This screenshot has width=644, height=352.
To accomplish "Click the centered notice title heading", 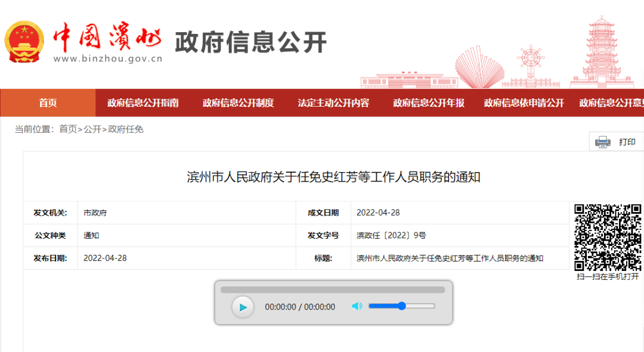I will [333, 177].
